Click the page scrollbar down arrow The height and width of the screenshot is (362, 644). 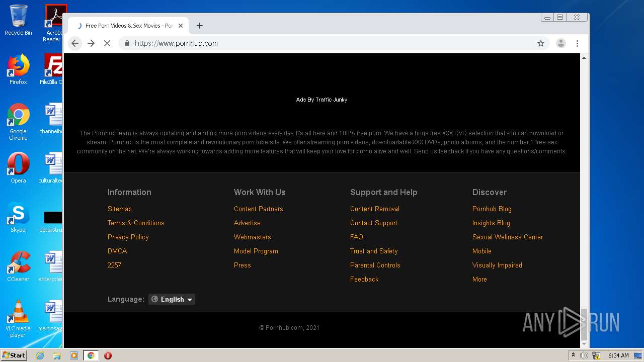coord(584,343)
